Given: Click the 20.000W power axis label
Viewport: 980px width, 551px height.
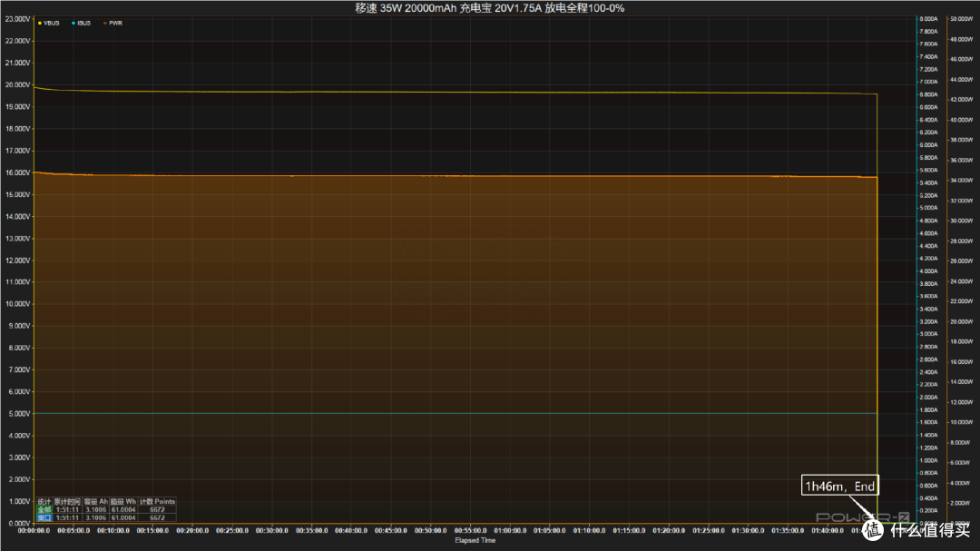Looking at the screenshot, I should coord(961,321).
